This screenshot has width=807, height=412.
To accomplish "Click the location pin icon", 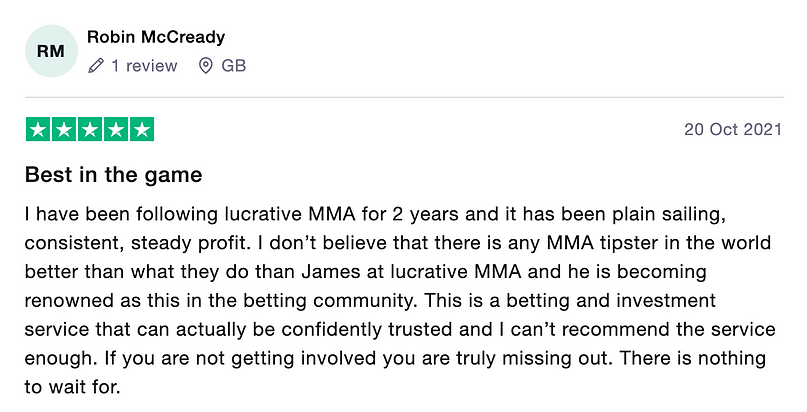I will (x=206, y=66).
